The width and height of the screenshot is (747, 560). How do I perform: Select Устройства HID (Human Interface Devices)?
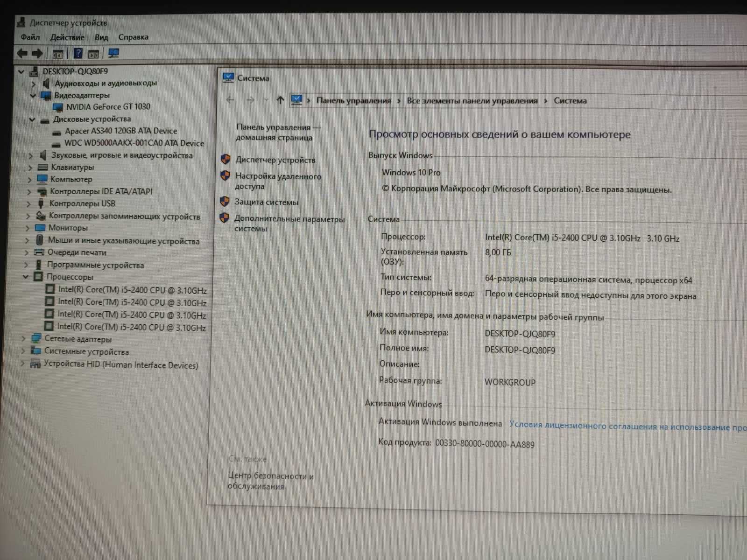tap(121, 364)
